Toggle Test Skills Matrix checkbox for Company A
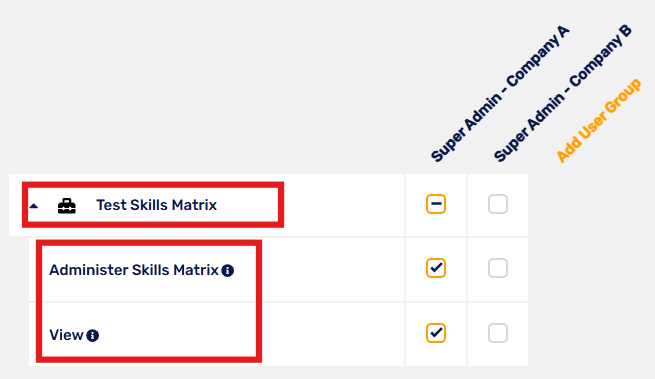655x379 pixels. point(436,204)
